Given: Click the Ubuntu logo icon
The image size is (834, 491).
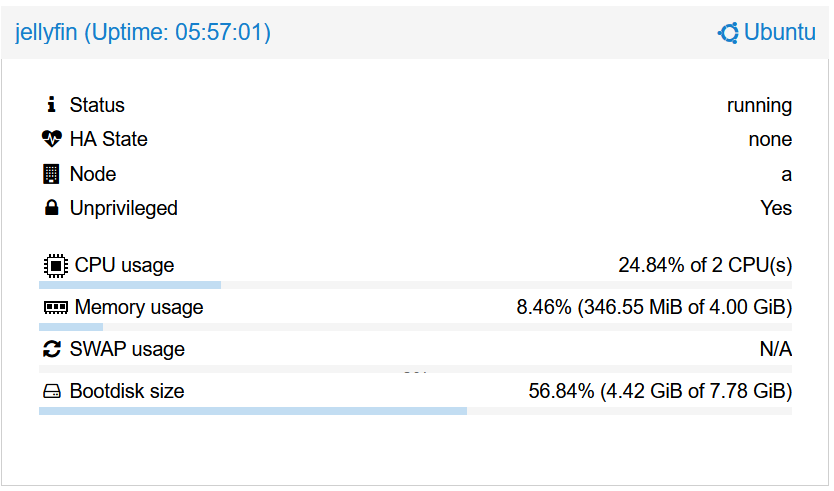Looking at the screenshot, I should [728, 33].
